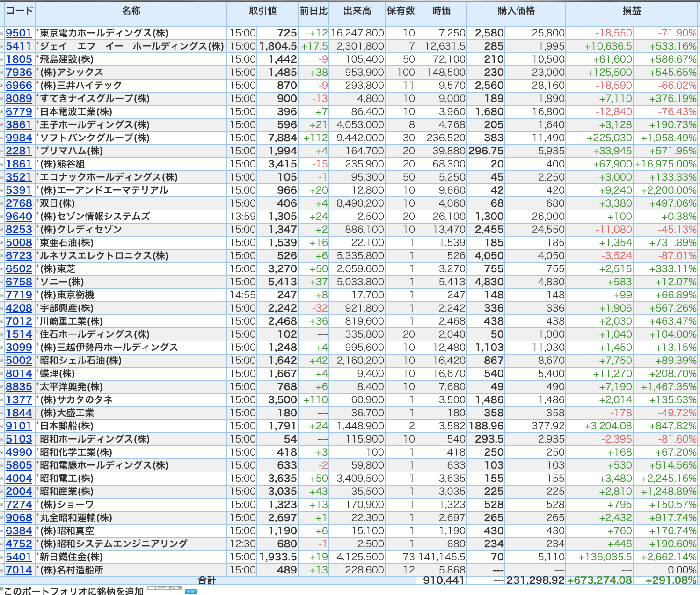The height and width of the screenshot is (595, 700).
Task: Open stock code 3861 link
Action: point(19,125)
